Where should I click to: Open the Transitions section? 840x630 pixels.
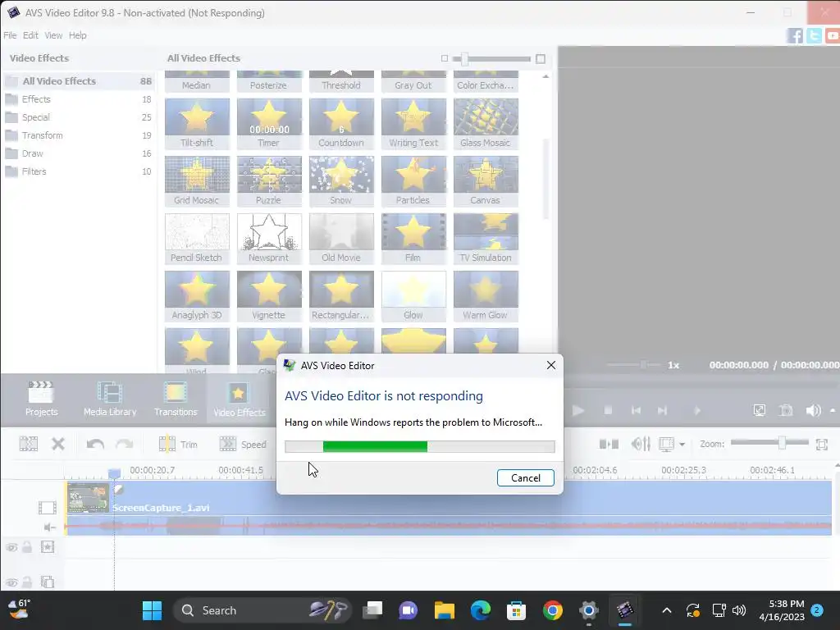pos(176,399)
